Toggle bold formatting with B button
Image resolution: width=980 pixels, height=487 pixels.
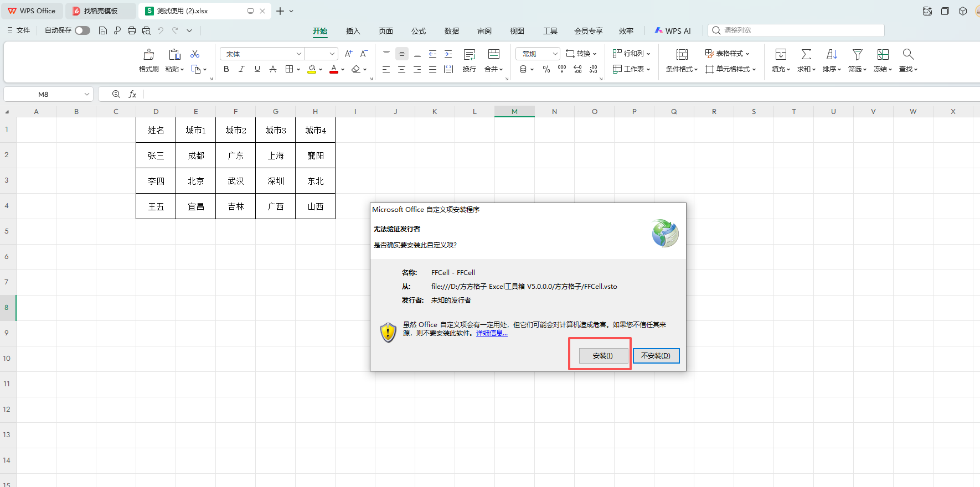tap(226, 69)
